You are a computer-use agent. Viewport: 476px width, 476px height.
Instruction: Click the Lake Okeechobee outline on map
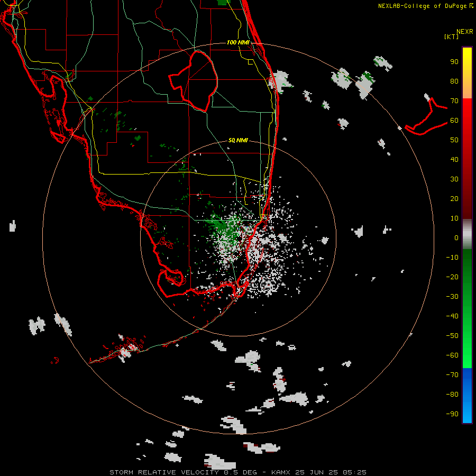point(194,81)
